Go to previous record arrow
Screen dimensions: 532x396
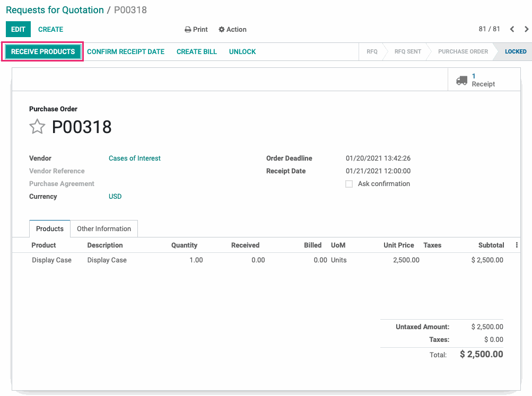(512, 29)
